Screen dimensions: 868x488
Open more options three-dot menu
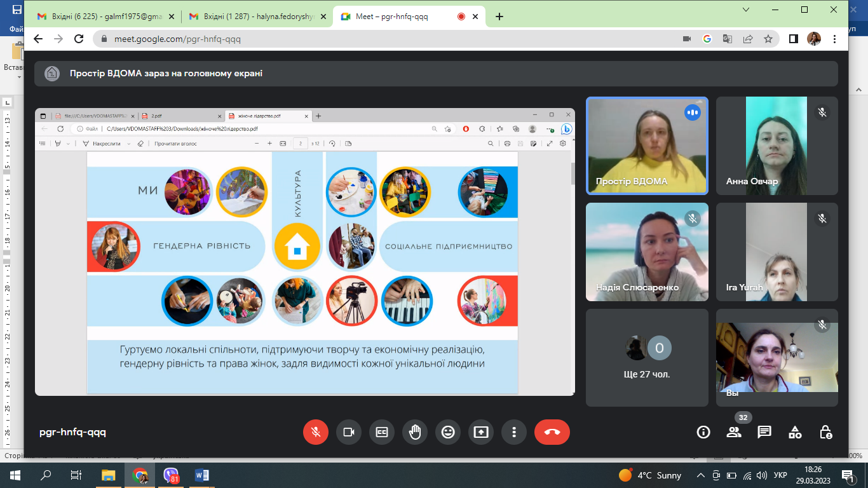(513, 432)
